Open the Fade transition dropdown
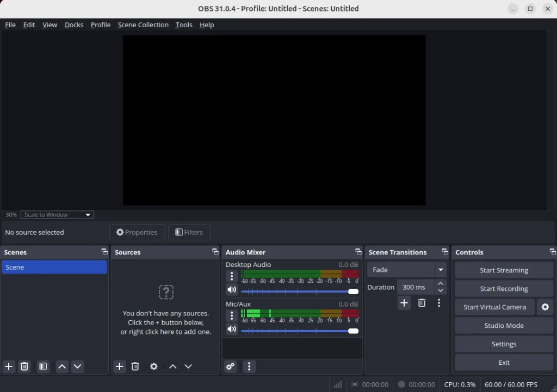Image resolution: width=557 pixels, height=392 pixels. click(x=407, y=270)
